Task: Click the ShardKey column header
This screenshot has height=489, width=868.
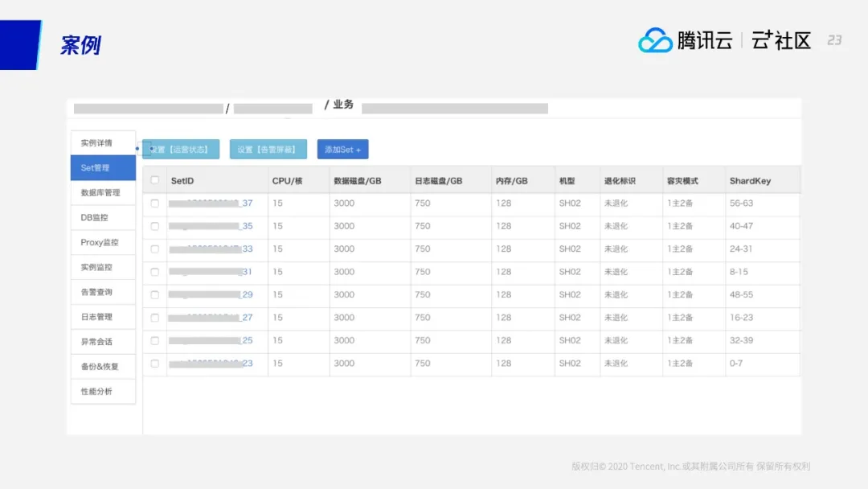Action: (x=750, y=181)
